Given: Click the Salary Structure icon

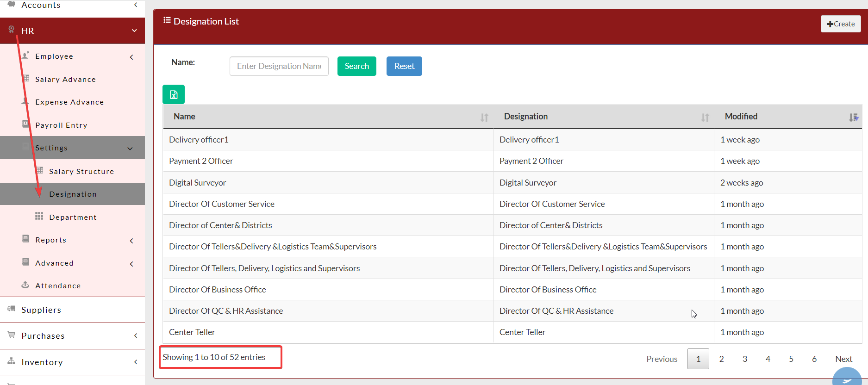Looking at the screenshot, I should click(40, 170).
